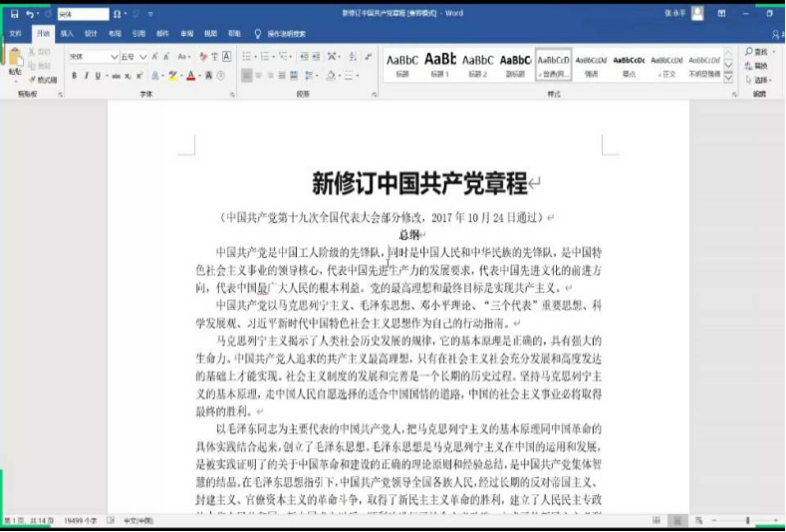Toggle italic formatting
This screenshot has height=532, width=786.
click(x=87, y=76)
